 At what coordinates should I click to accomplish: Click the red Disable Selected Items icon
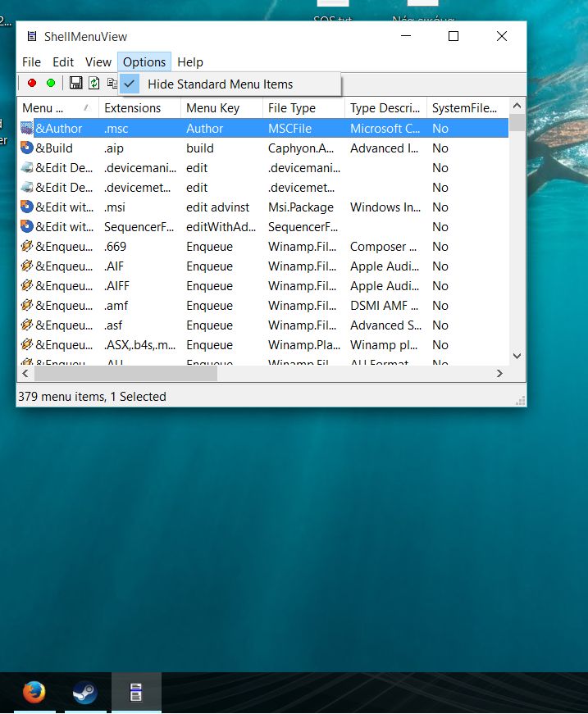(x=32, y=83)
